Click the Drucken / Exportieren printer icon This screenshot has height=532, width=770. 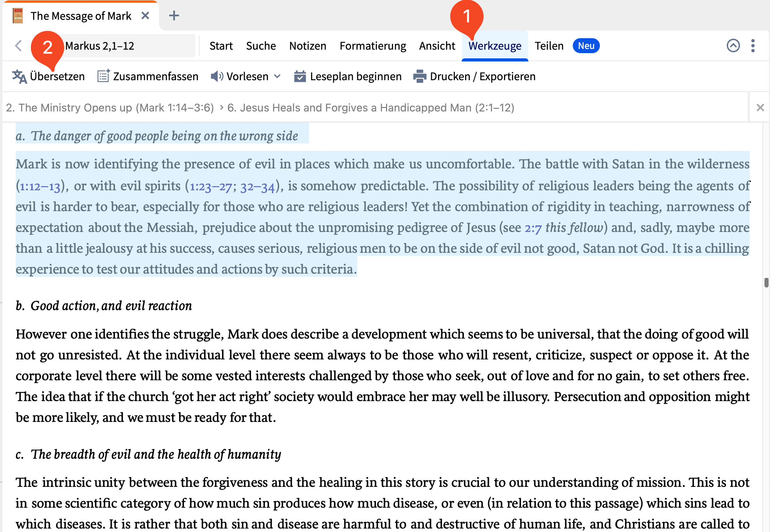(x=420, y=76)
